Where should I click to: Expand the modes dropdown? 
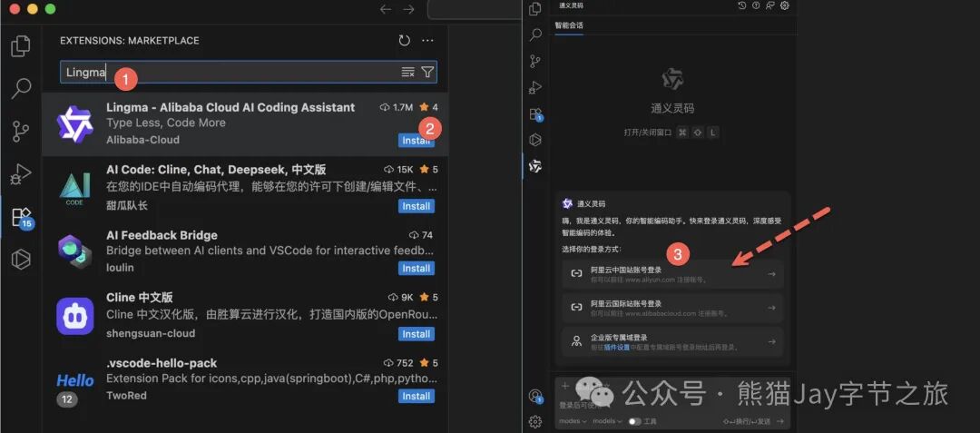(573, 422)
